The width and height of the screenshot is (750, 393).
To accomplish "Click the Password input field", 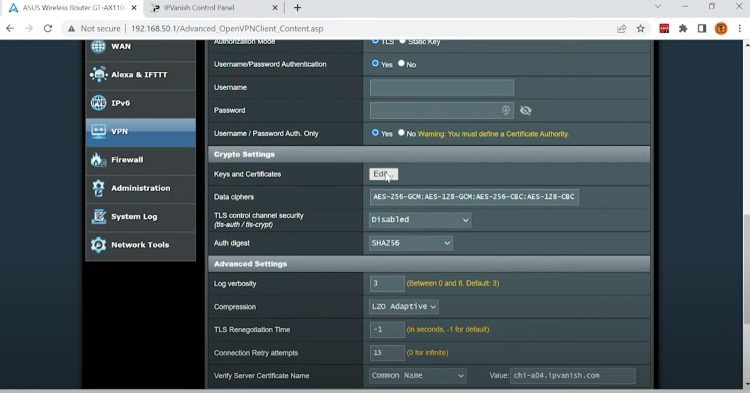I will pos(442,110).
